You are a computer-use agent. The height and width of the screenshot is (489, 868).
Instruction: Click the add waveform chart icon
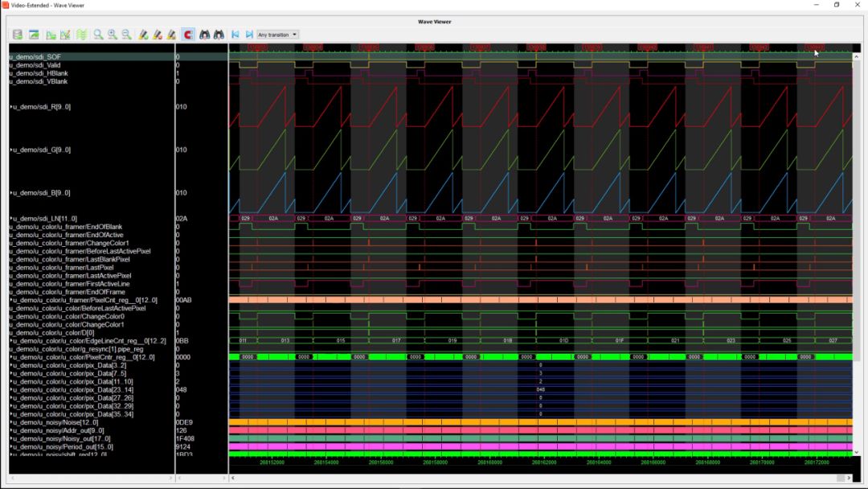click(x=51, y=35)
